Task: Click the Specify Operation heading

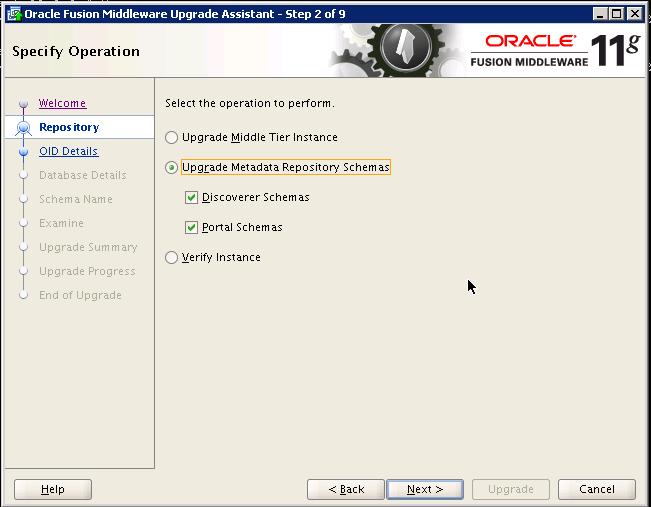Action: point(76,51)
